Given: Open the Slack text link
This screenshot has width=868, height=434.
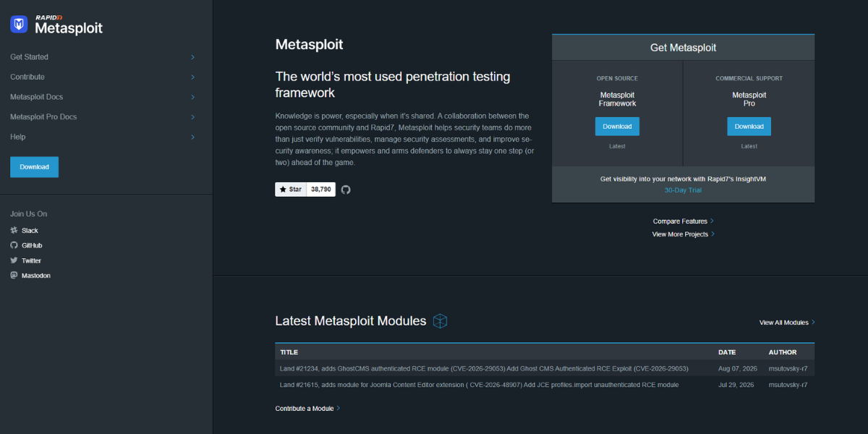Looking at the screenshot, I should [30, 230].
